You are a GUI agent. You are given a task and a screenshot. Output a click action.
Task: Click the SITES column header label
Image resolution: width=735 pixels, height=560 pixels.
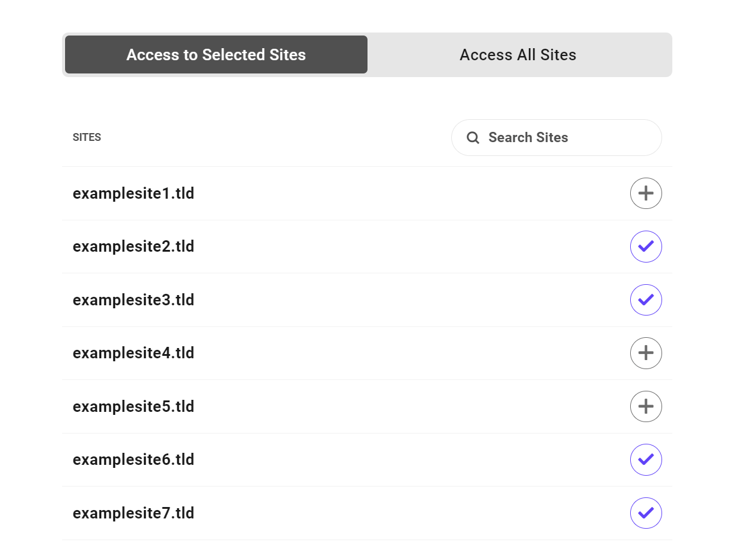(87, 137)
